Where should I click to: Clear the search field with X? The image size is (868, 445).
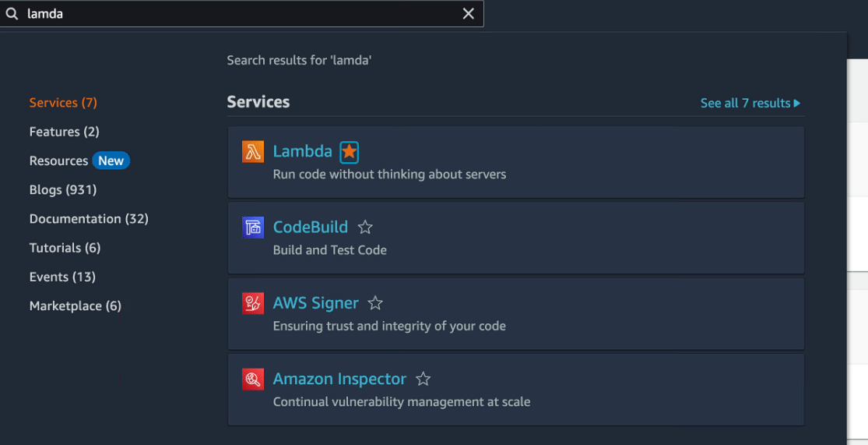pyautogui.click(x=469, y=14)
